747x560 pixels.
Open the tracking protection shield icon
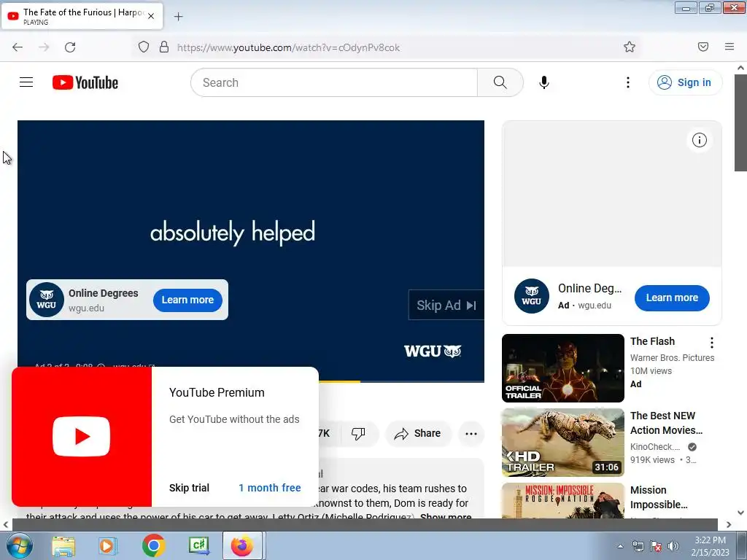(x=144, y=47)
